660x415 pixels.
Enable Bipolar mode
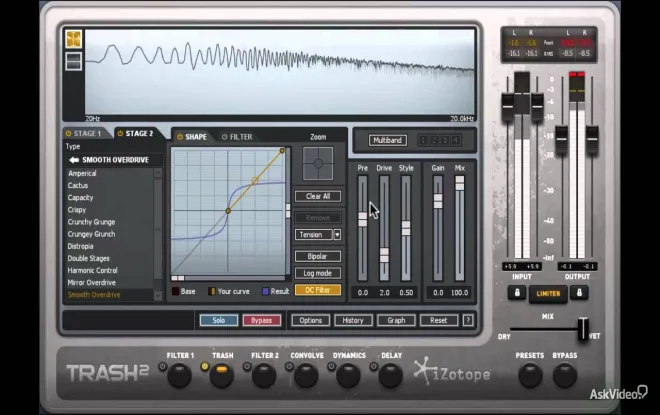pos(318,256)
